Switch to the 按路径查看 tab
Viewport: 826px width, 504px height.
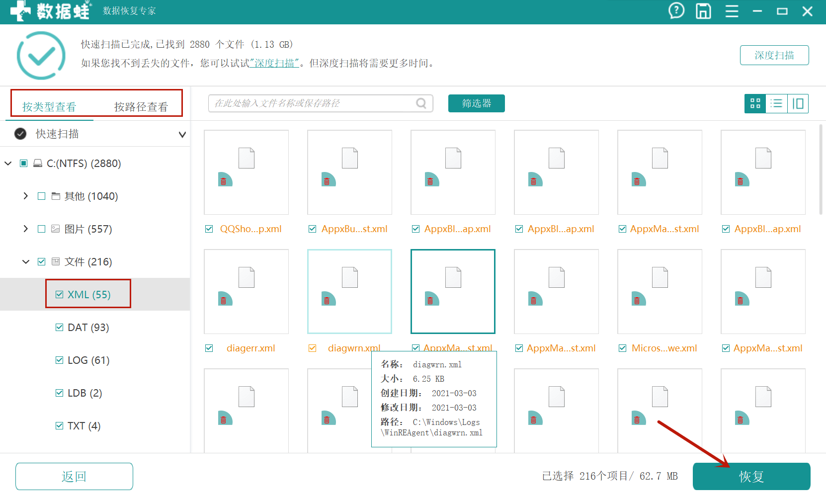pyautogui.click(x=141, y=106)
